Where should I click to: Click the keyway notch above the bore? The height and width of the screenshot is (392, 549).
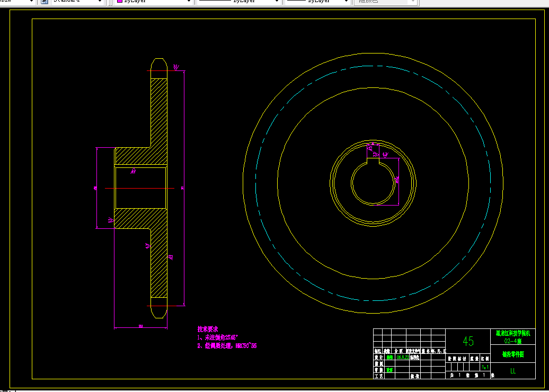(x=373, y=162)
